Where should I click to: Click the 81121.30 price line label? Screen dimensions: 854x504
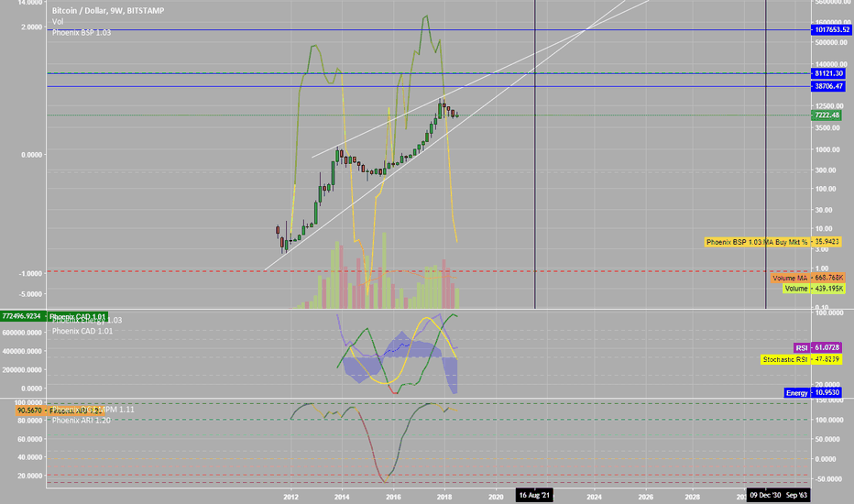pyautogui.click(x=828, y=73)
